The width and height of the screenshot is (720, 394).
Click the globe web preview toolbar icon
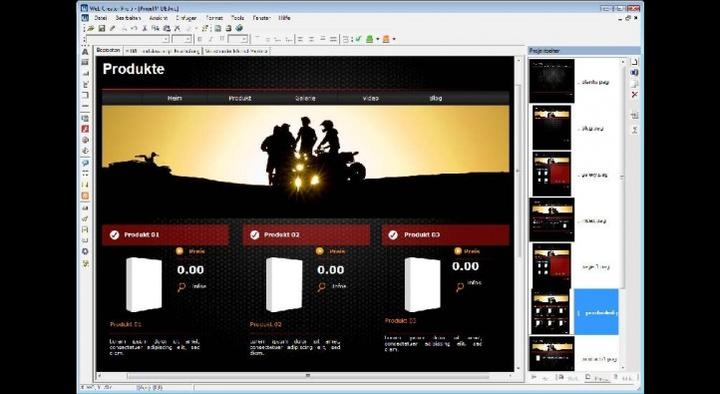[239, 28]
